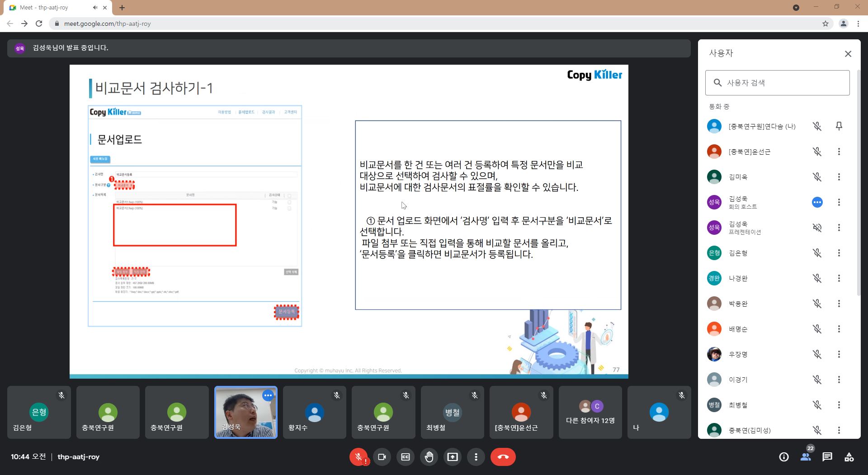The width and height of the screenshot is (868, 475).
Task: Select the Meet - thp-aatj-roy tab
Action: 58,8
